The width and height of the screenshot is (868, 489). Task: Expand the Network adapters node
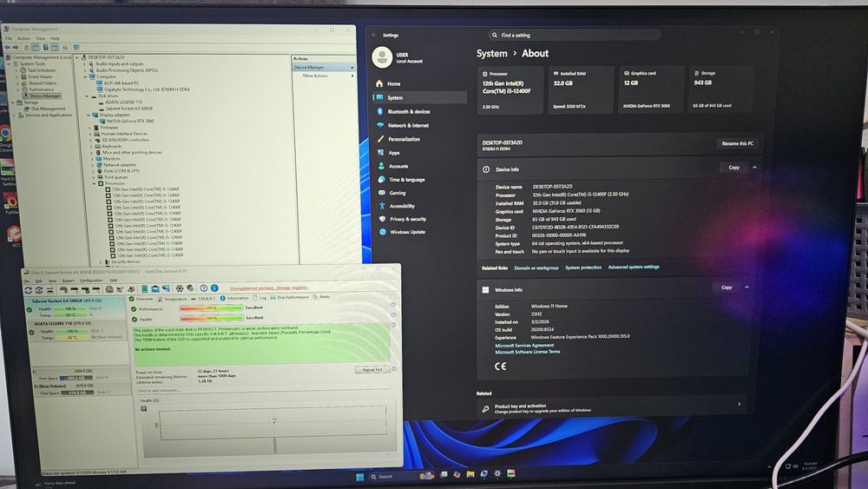coord(93,164)
